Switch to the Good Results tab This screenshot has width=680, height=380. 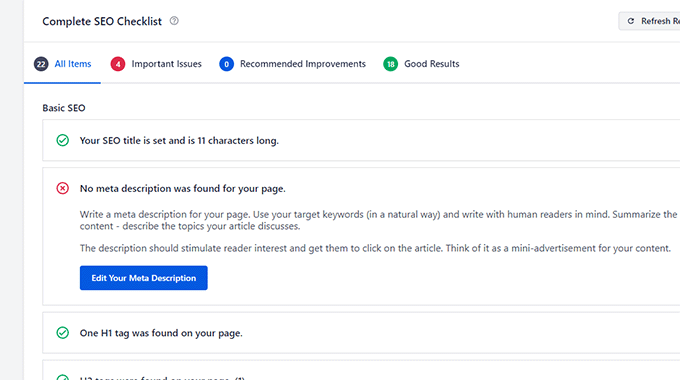pos(421,64)
